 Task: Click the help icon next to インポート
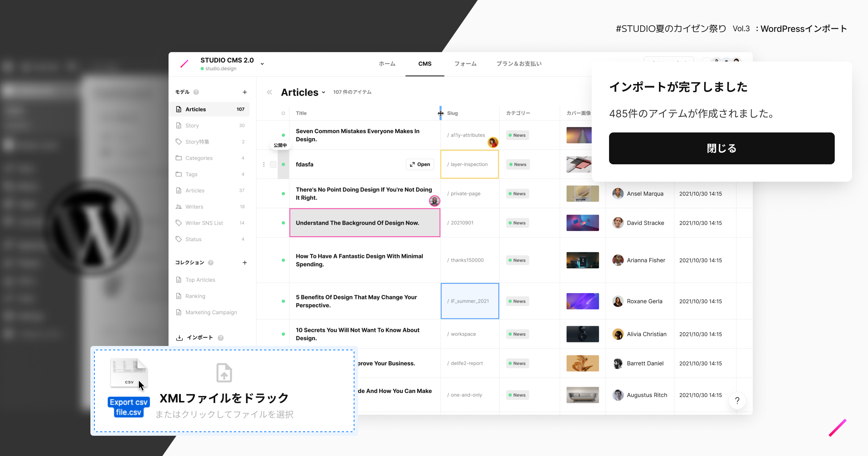pyautogui.click(x=221, y=338)
